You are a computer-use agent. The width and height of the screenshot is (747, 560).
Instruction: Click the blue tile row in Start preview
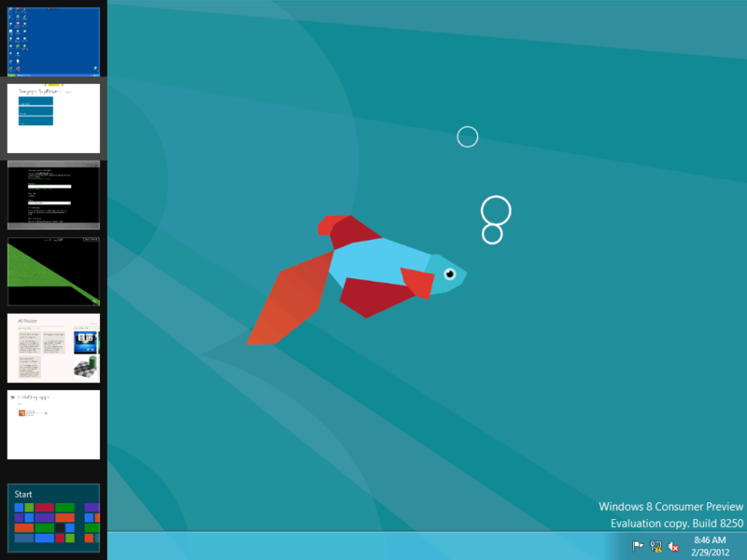45,539
